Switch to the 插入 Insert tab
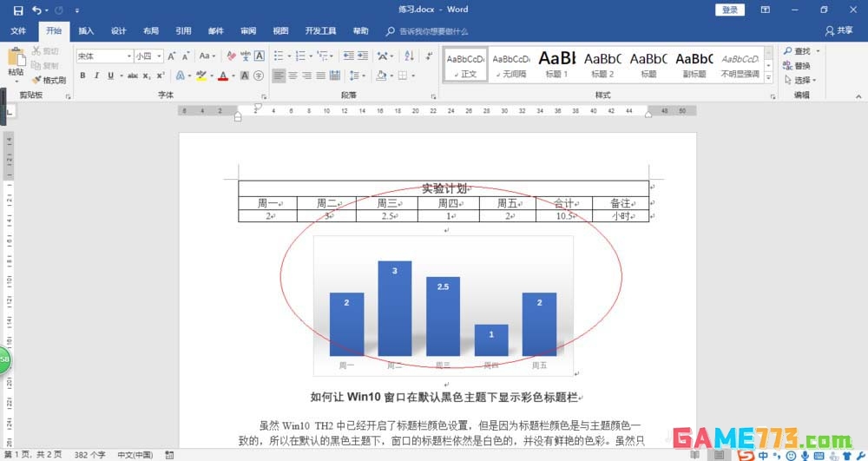 pos(86,31)
